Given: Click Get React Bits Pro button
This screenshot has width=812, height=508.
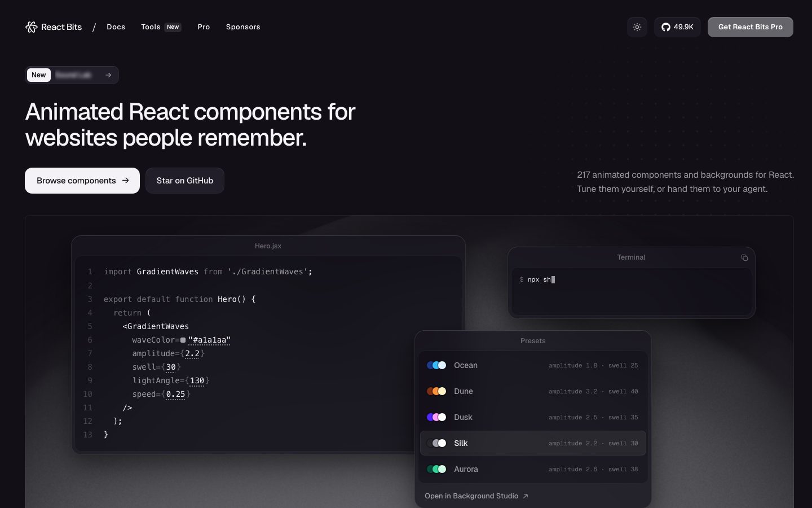Looking at the screenshot, I should tap(751, 27).
